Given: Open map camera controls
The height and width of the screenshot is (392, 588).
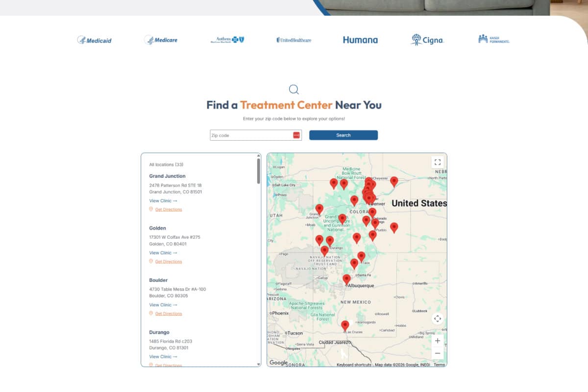Looking at the screenshot, I should (x=438, y=318).
